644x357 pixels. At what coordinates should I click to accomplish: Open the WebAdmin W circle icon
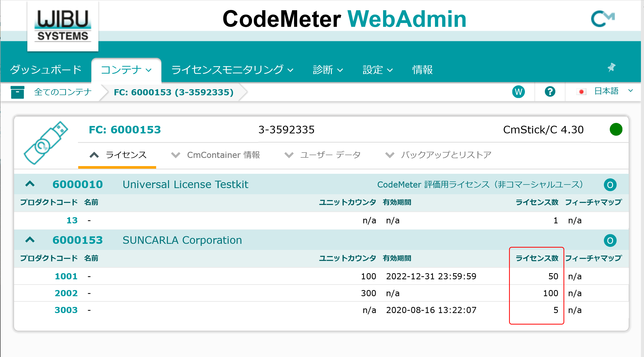(x=519, y=92)
